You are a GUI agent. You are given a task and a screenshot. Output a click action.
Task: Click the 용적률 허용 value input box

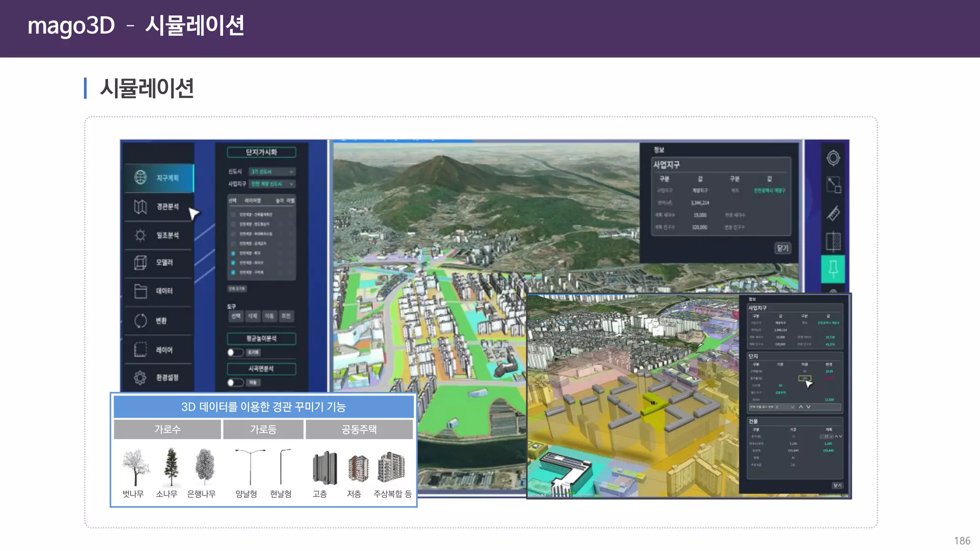tap(804, 378)
